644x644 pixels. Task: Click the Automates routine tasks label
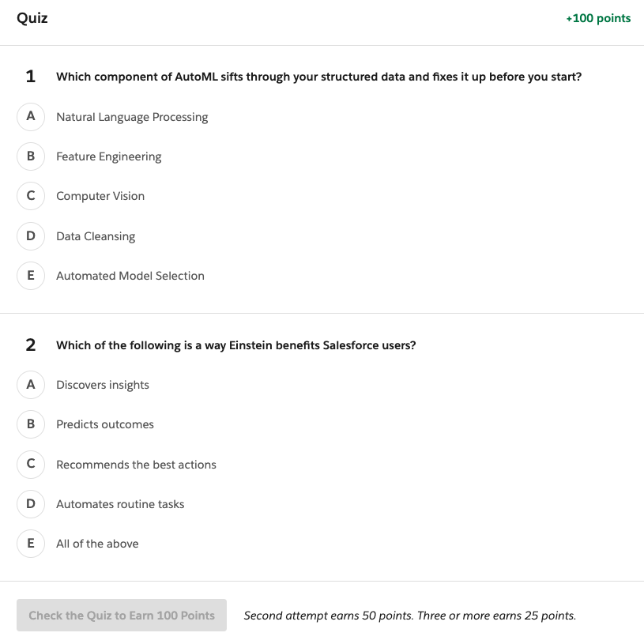point(120,504)
